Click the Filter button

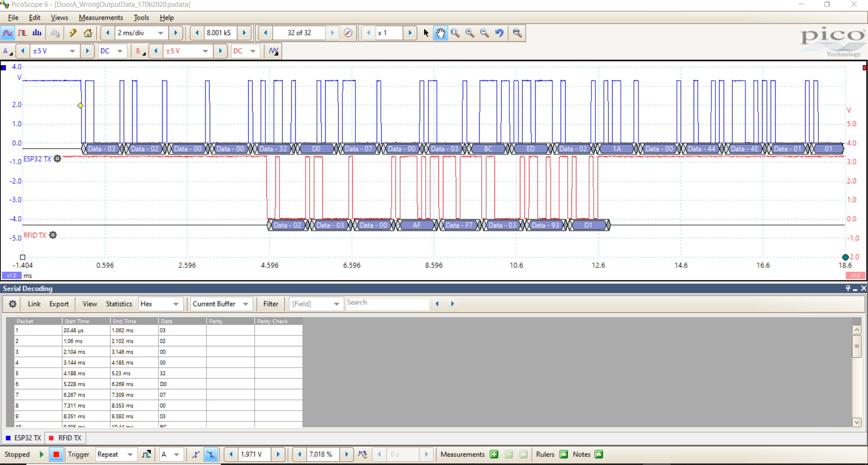(271, 304)
